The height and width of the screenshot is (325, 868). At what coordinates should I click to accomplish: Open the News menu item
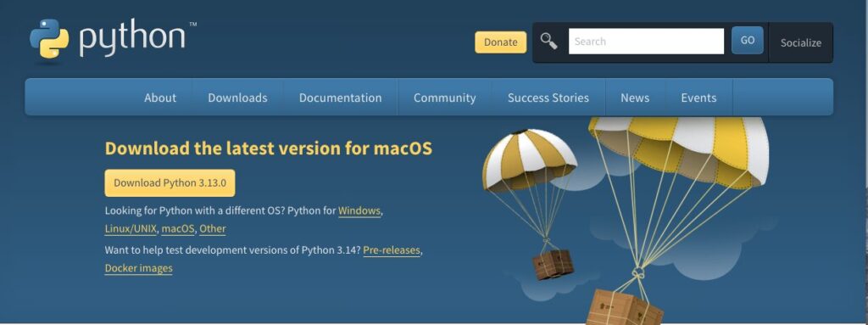635,98
